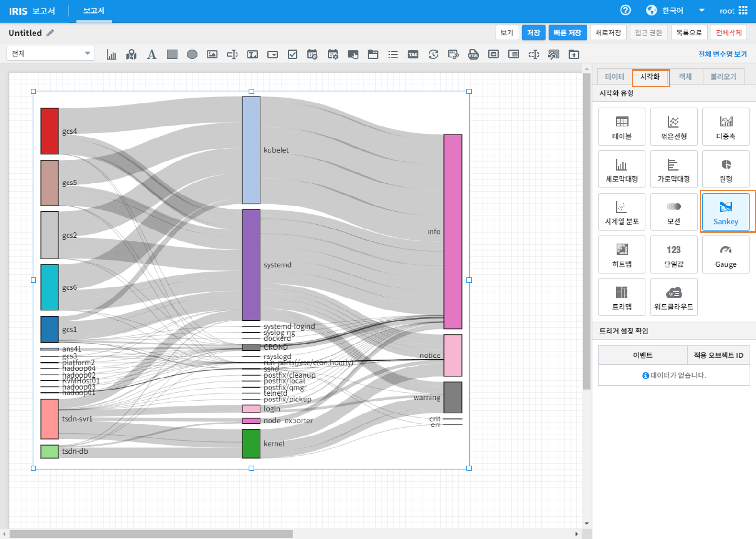Open the apps grid menu next to root
Image resolution: width=756 pixels, height=539 pixels.
click(743, 11)
